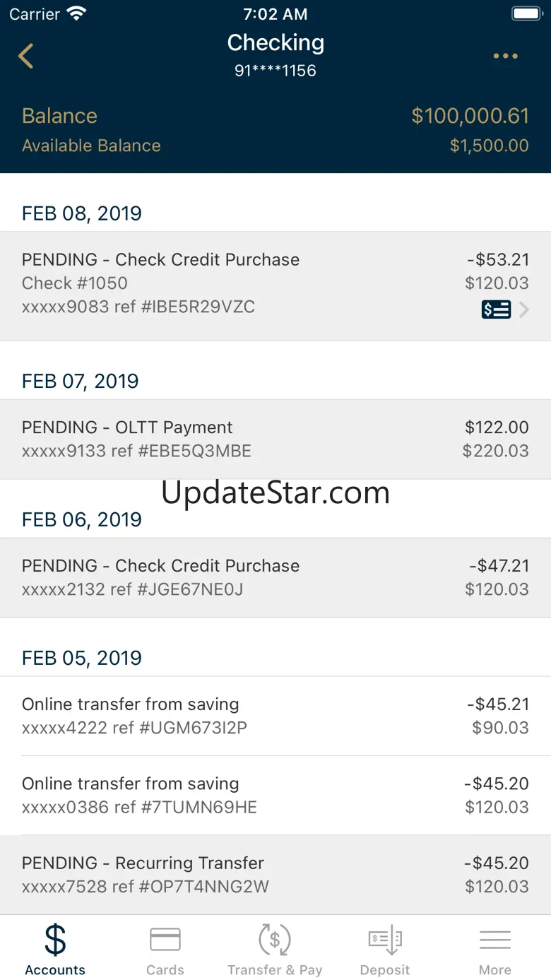Image resolution: width=551 pixels, height=980 pixels.
Task: Open the -$45.21 online transfer from saving
Action: [275, 716]
